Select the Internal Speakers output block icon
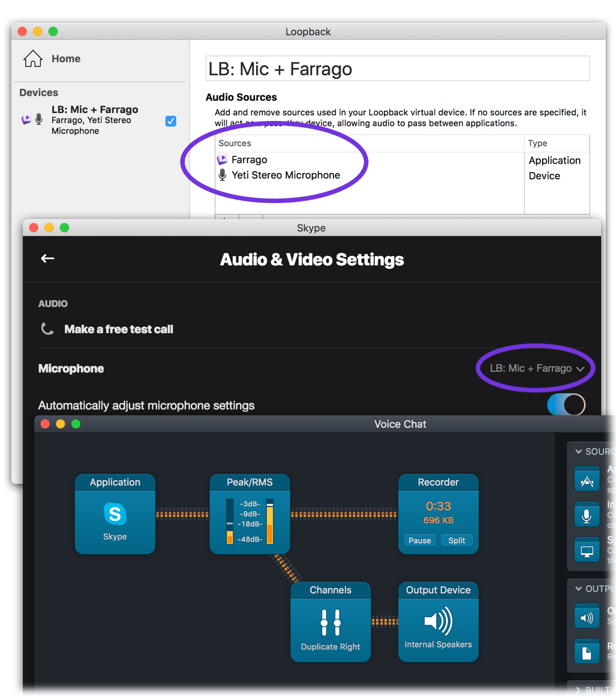Viewport: 616px width, 696px height. tap(438, 621)
